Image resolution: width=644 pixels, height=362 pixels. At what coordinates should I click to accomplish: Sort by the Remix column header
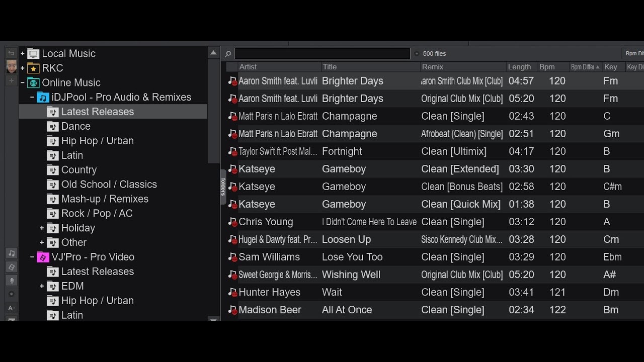(463, 67)
